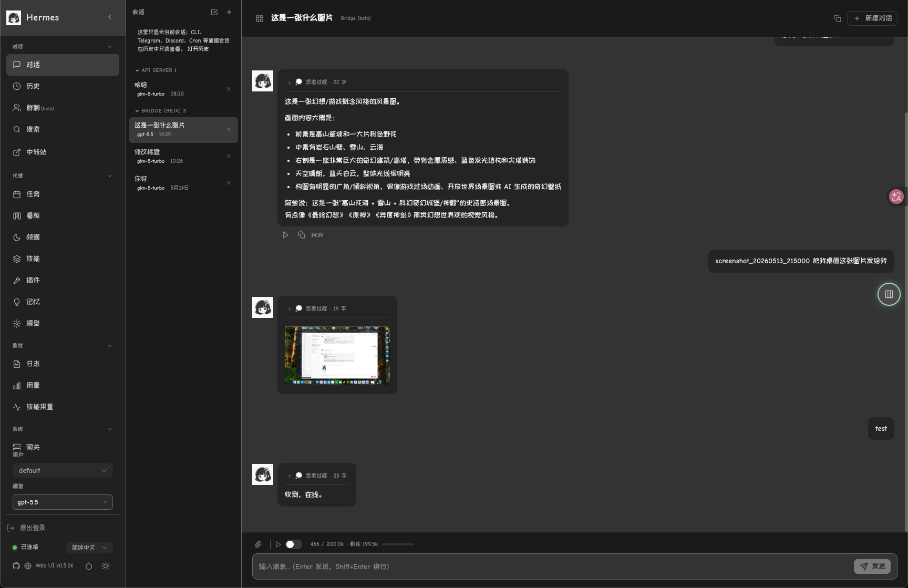
Task: Open the 用量 usage statistics page
Action: 63,385
